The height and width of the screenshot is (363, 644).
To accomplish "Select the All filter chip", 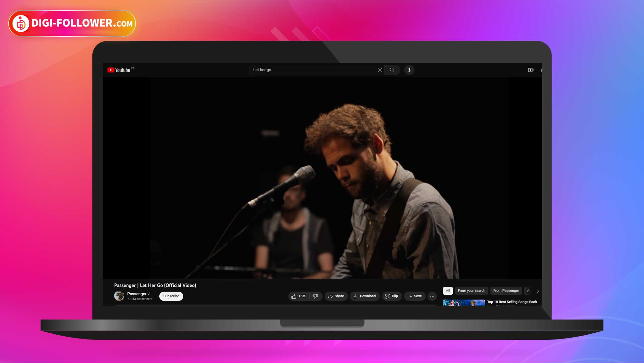I will coord(448,291).
